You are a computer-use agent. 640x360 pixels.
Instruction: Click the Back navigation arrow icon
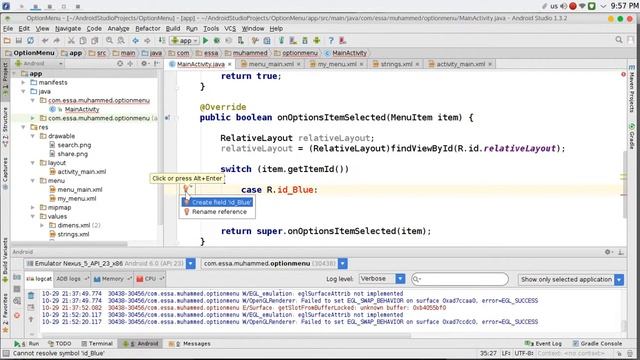135,40
